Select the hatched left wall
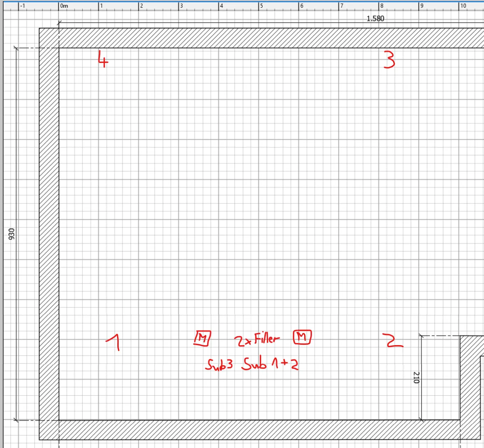484x448 pixels. click(49, 231)
